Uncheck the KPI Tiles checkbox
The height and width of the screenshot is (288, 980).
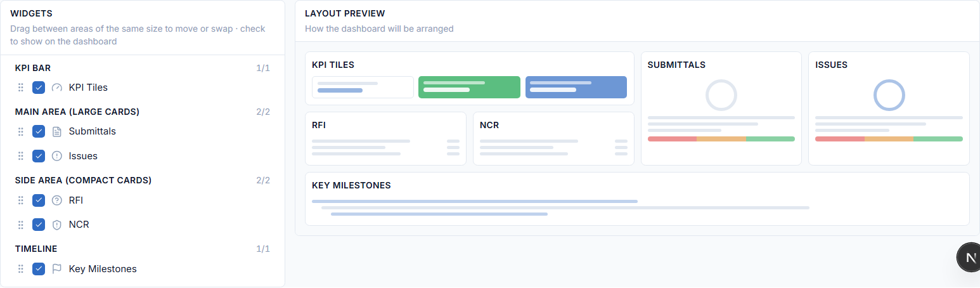click(x=39, y=88)
